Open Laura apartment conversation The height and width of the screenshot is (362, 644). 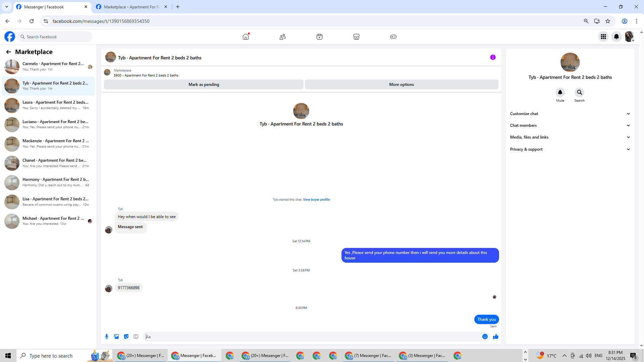(x=48, y=105)
